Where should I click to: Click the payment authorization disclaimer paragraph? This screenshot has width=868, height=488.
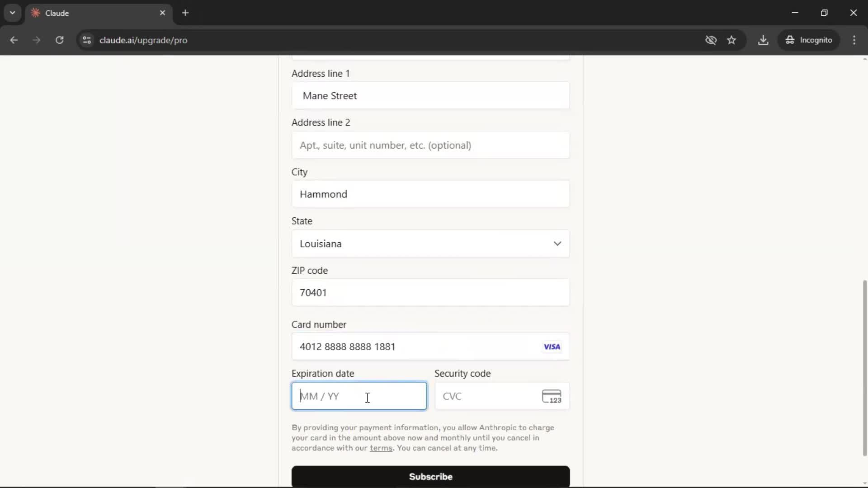423,437
